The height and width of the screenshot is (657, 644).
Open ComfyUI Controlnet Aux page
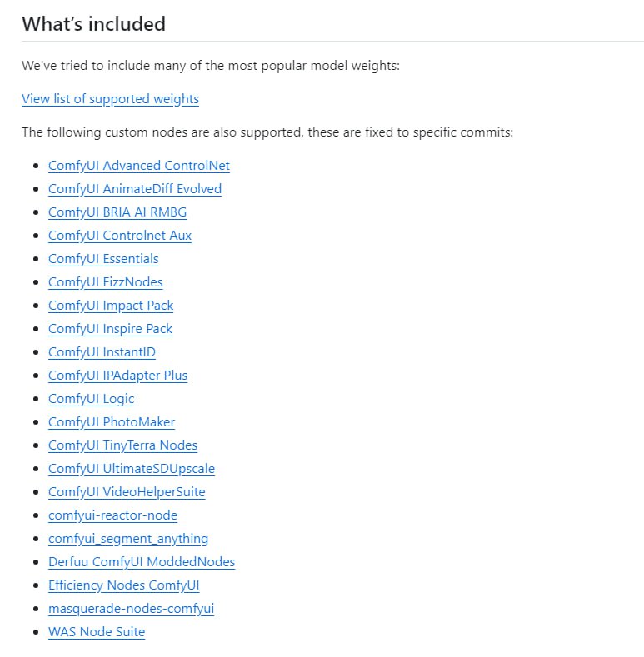[120, 236]
